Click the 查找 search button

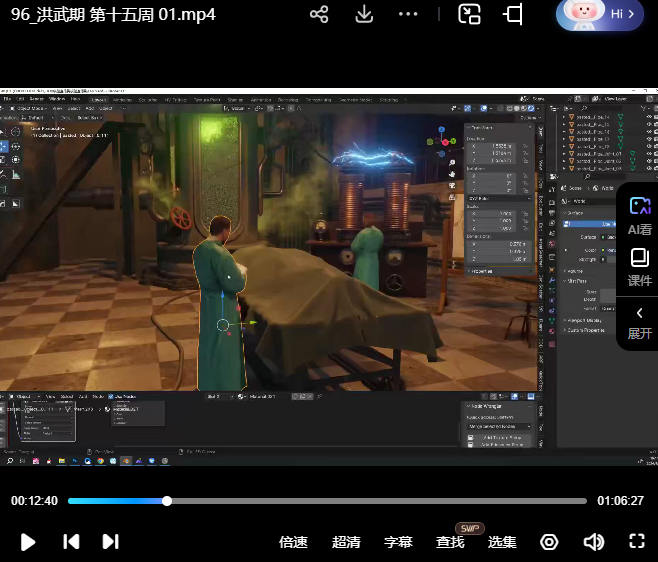coord(450,542)
